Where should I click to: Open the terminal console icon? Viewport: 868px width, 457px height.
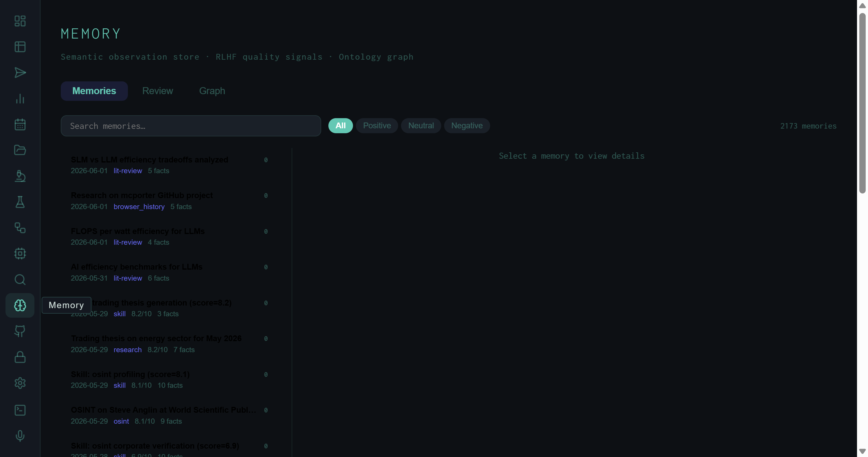(20, 410)
